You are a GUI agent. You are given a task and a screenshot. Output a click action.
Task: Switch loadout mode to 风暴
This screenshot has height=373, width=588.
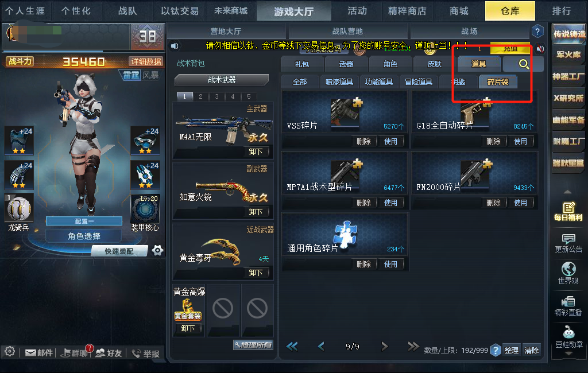(150, 75)
